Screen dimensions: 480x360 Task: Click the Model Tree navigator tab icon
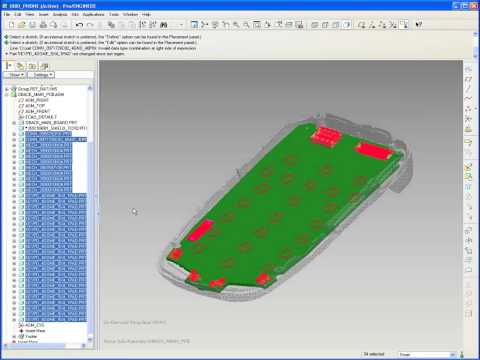pyautogui.click(x=9, y=66)
